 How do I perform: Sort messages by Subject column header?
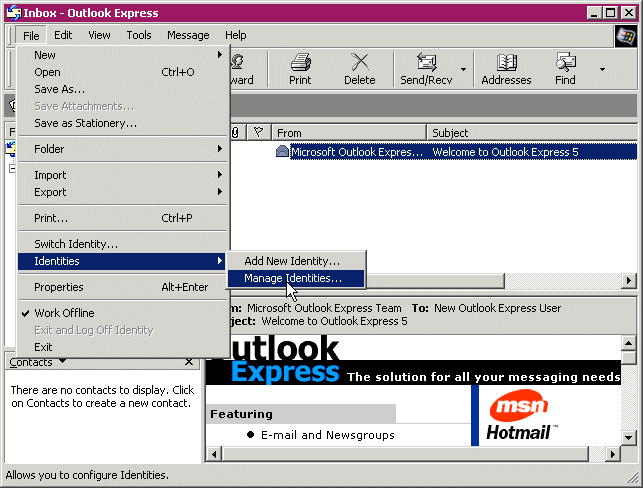(x=532, y=133)
